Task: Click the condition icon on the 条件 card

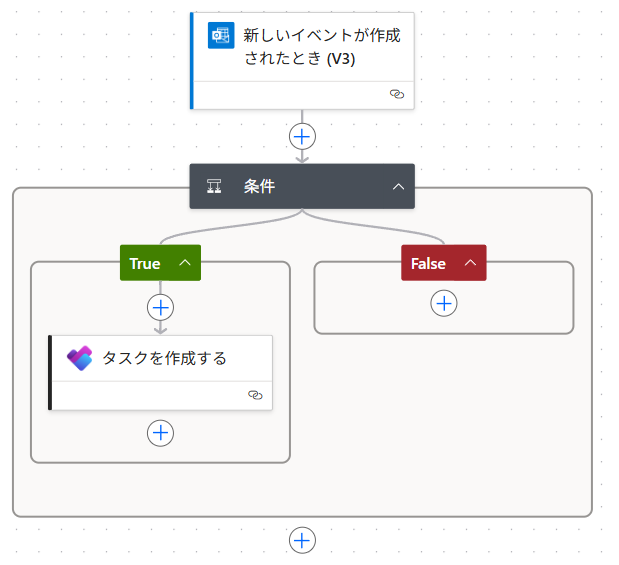Action: tap(214, 186)
